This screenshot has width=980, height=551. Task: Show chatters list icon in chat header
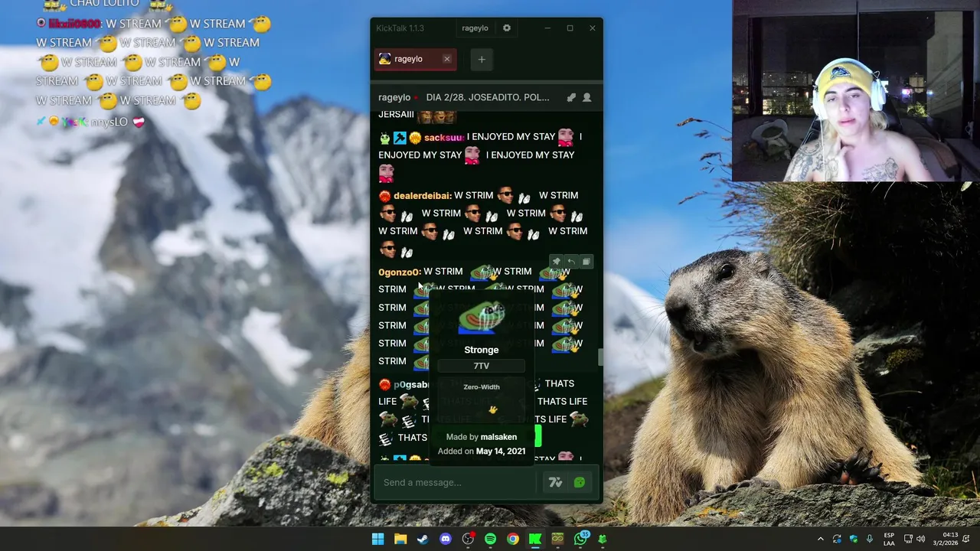point(587,98)
